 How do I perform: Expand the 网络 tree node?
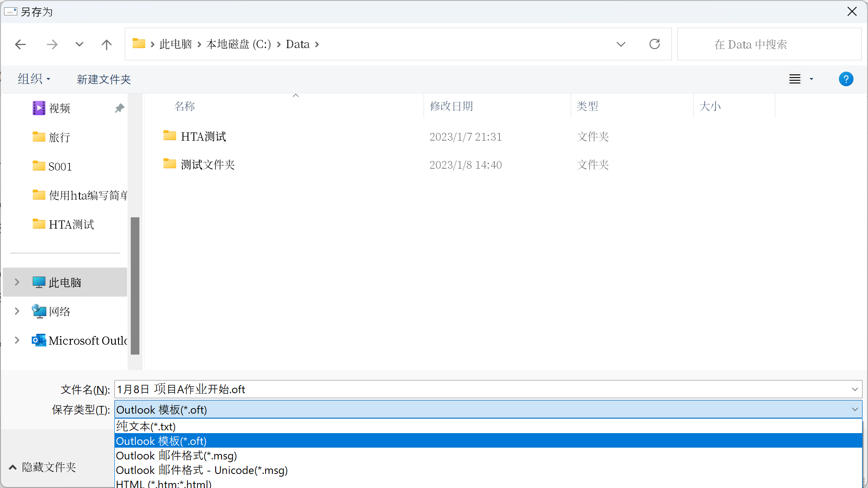17,311
